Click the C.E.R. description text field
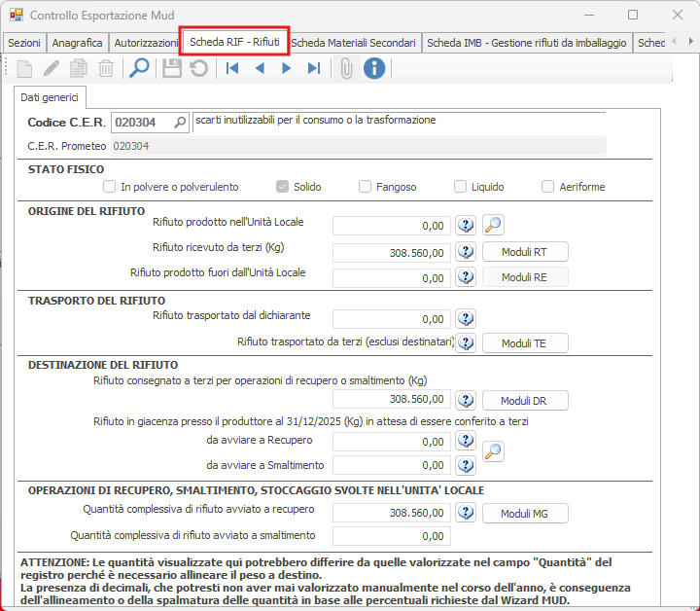The height and width of the screenshot is (611, 700). point(400,122)
